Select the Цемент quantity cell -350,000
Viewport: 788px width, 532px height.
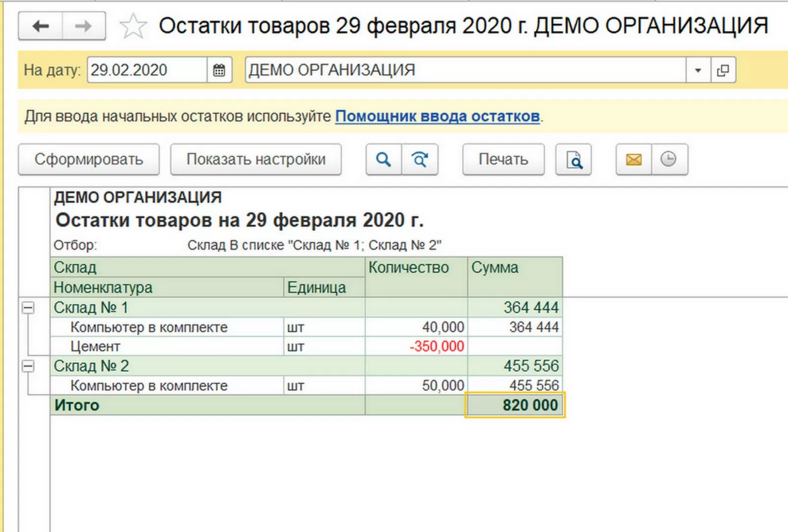coord(416,346)
